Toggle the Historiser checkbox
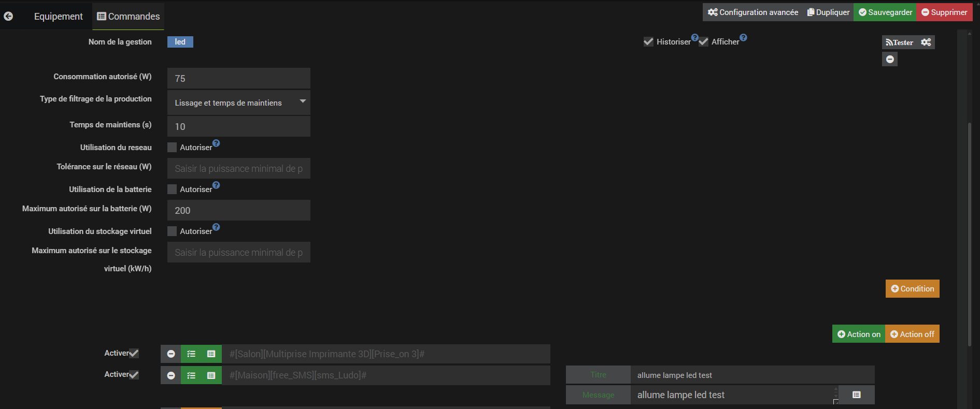This screenshot has width=980, height=409. coord(648,42)
